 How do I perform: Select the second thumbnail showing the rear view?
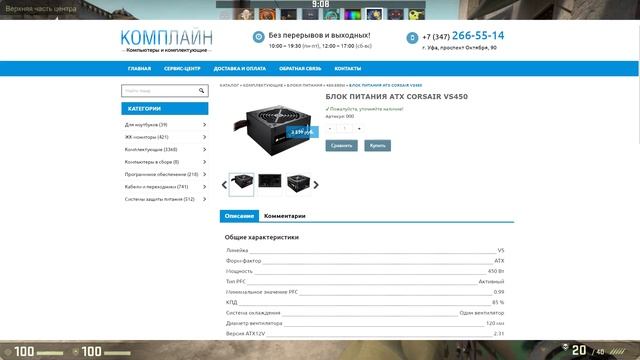click(x=270, y=181)
